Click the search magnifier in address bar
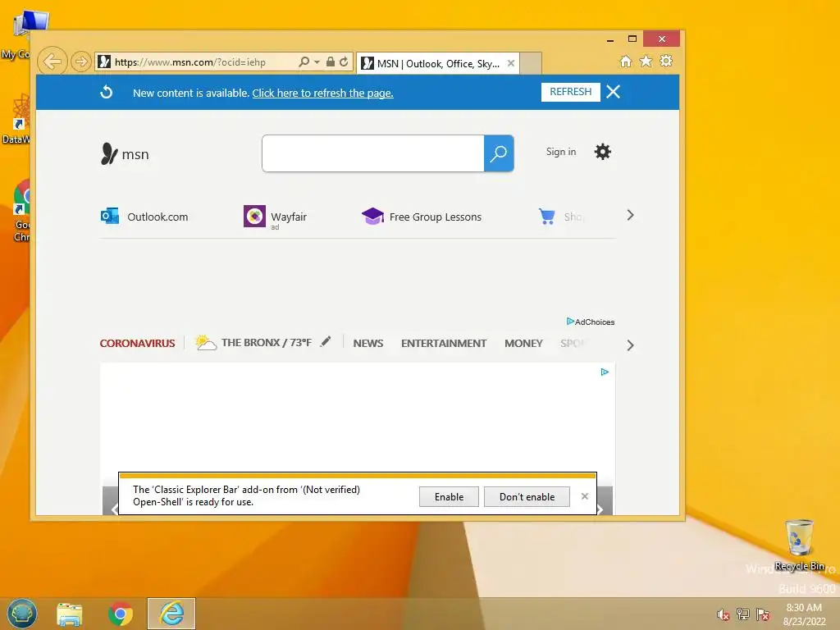Viewport: 840px width, 630px height. coord(304,62)
